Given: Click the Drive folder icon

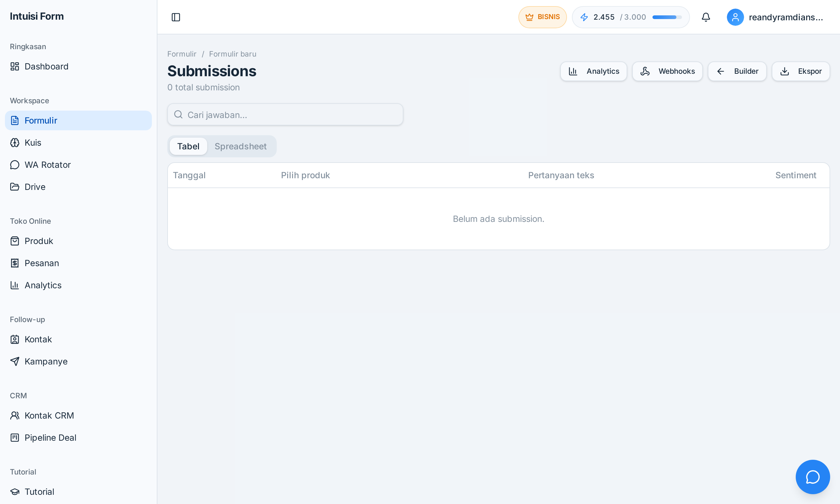Looking at the screenshot, I should point(15,187).
